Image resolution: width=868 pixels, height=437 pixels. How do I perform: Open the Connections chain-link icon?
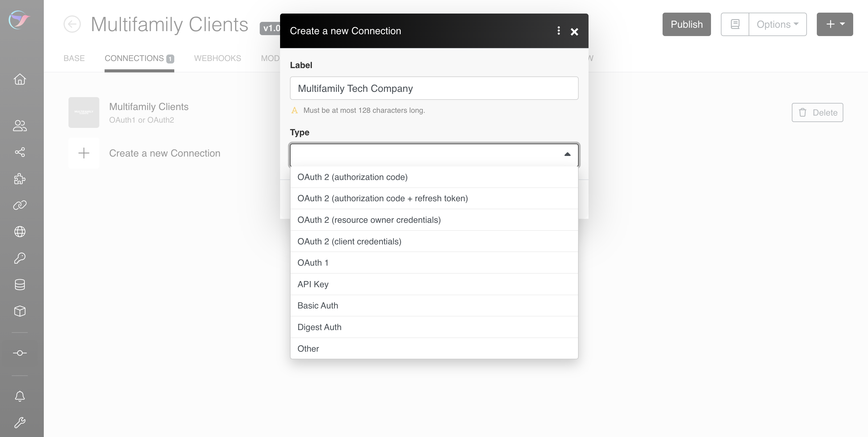20,205
